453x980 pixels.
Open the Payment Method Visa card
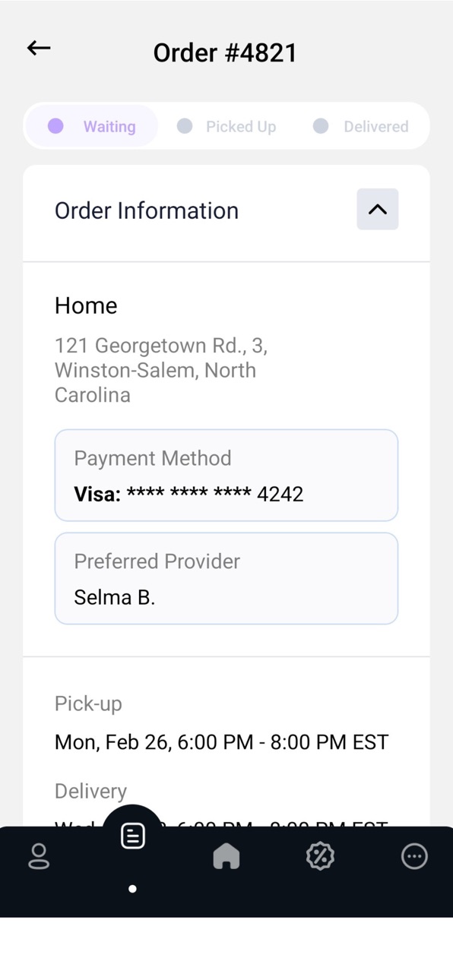point(226,476)
